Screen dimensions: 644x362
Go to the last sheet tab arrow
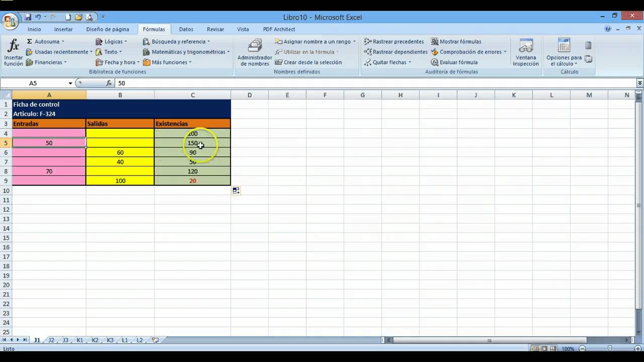[x=25, y=340]
